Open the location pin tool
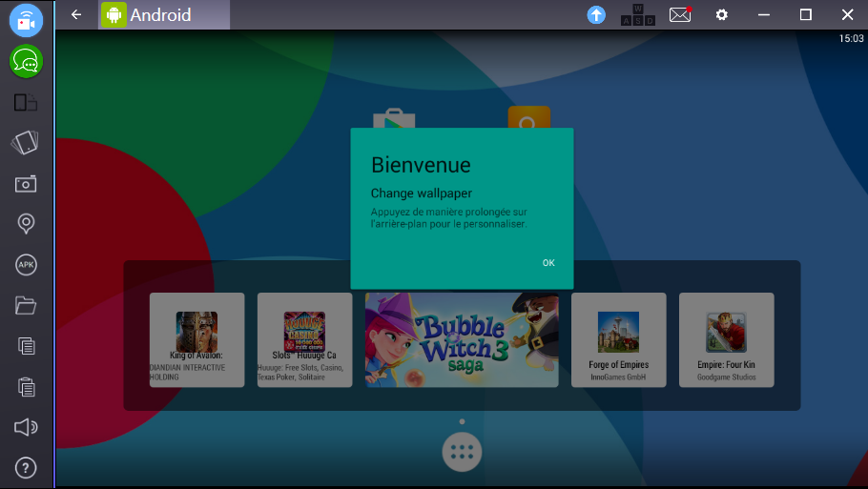 click(26, 224)
